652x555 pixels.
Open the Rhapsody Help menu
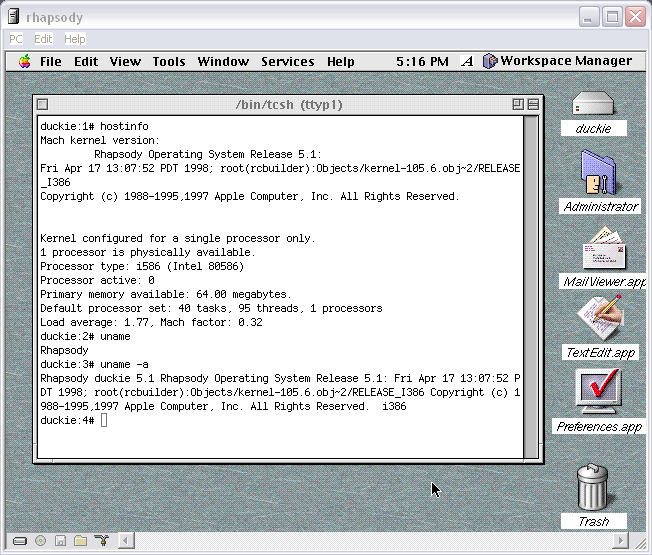341,62
